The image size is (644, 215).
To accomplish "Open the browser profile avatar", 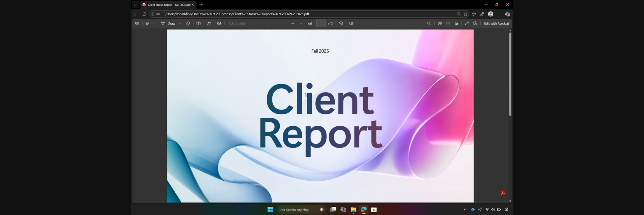I will (x=490, y=14).
